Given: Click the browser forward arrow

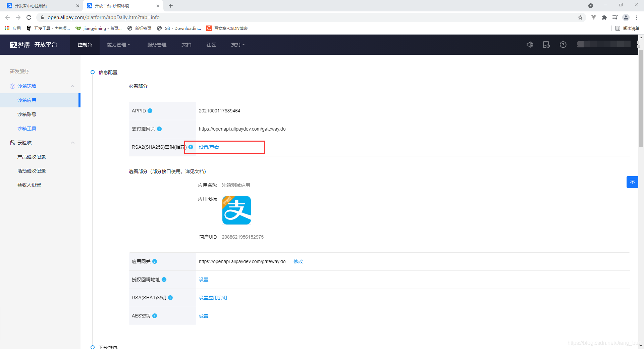Looking at the screenshot, I should (x=18, y=17).
